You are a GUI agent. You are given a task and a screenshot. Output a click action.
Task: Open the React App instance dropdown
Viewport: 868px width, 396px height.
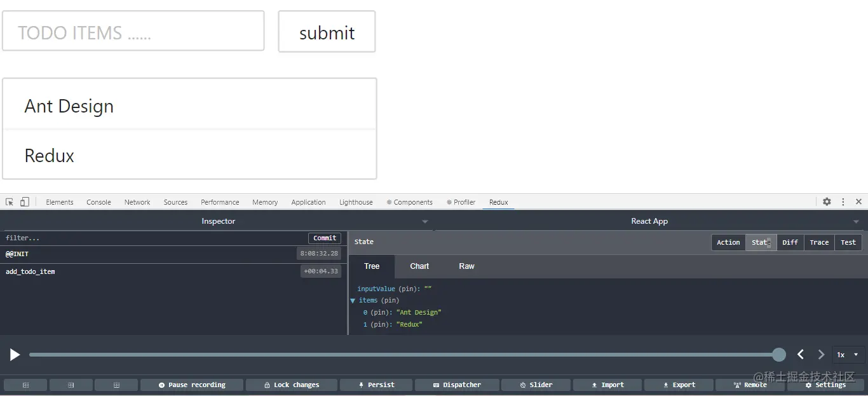[x=649, y=221]
